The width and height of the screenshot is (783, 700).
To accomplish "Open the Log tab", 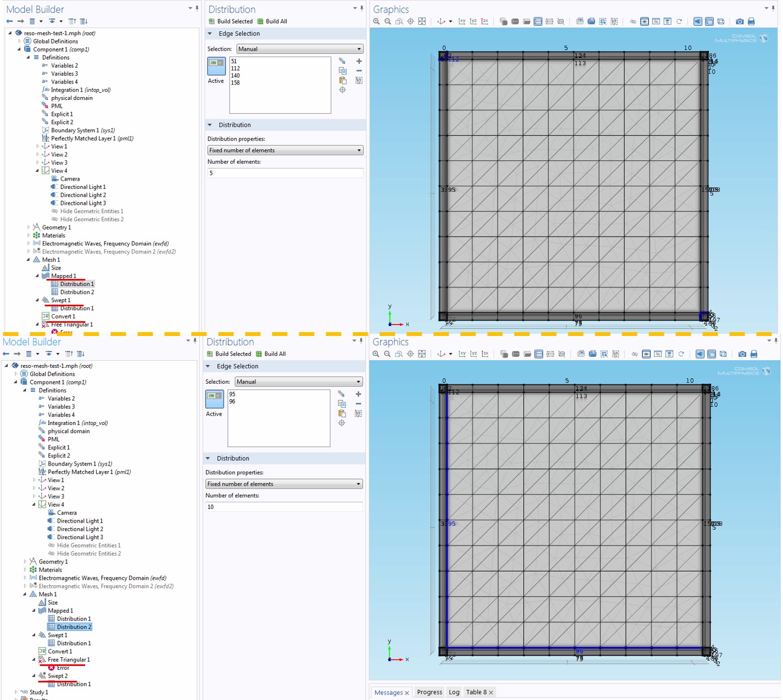I will [454, 692].
